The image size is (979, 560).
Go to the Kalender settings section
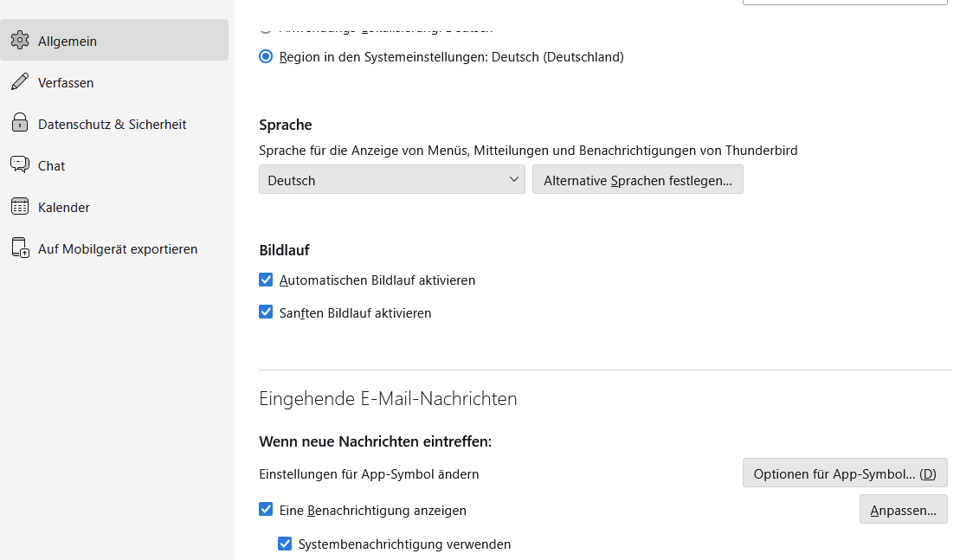coord(64,207)
